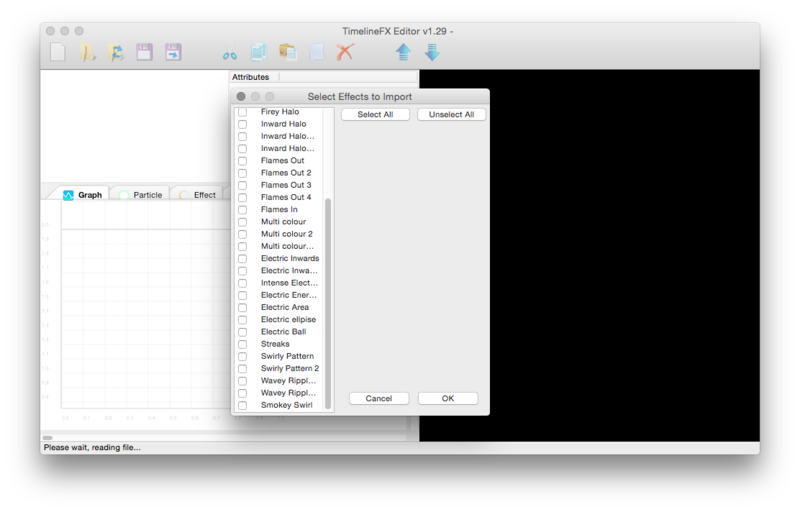
Task: Tick the Electric Area checkbox
Action: [242, 308]
